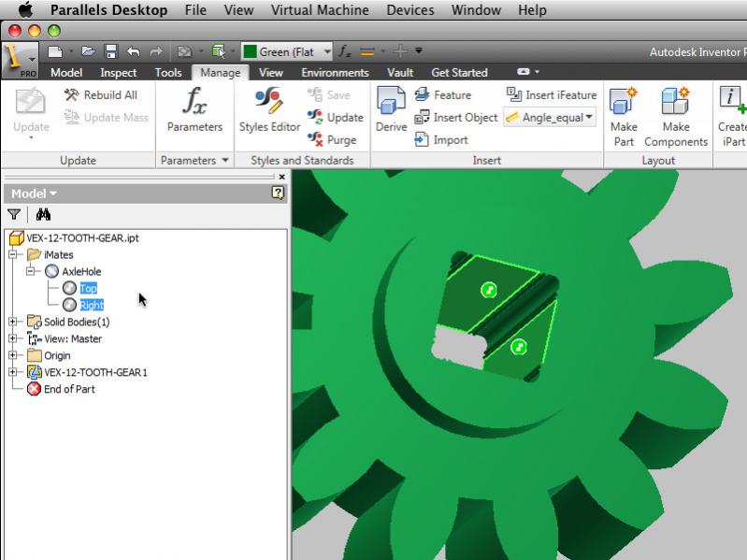Open the Inventor application menu button
Screen dimensions: 747x560
pos(20,60)
